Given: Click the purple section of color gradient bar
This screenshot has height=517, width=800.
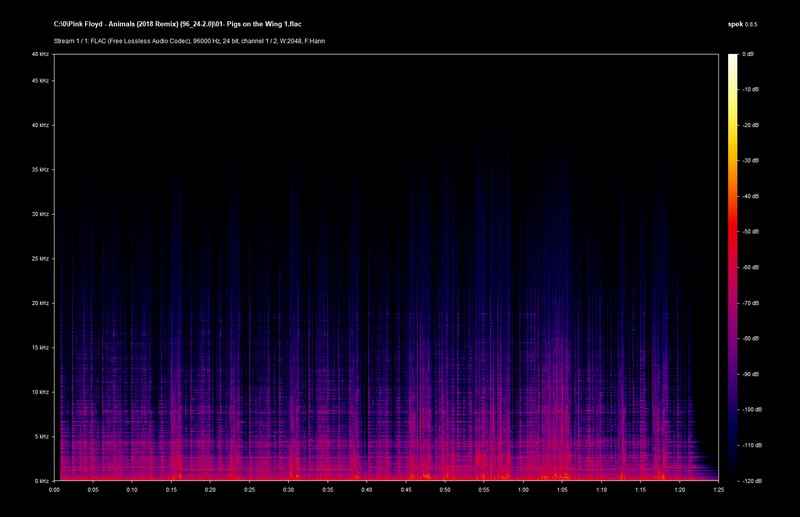Looking at the screenshot, I should (x=732, y=340).
